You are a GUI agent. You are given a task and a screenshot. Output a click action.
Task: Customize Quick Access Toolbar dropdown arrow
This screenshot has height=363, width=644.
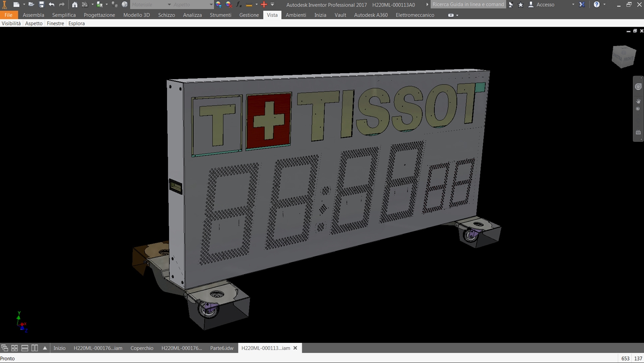[x=272, y=4]
